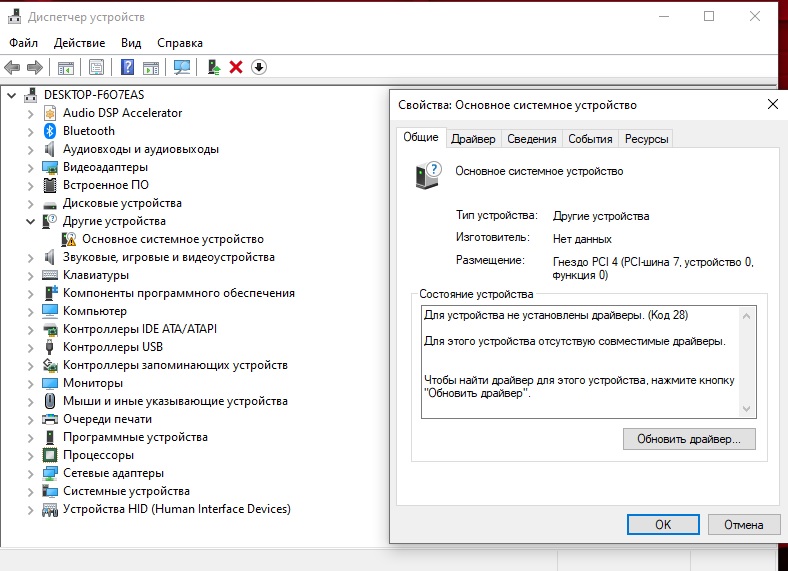Click the Properties toolbar icon
Viewport: 788px width, 571px height.
point(96,67)
